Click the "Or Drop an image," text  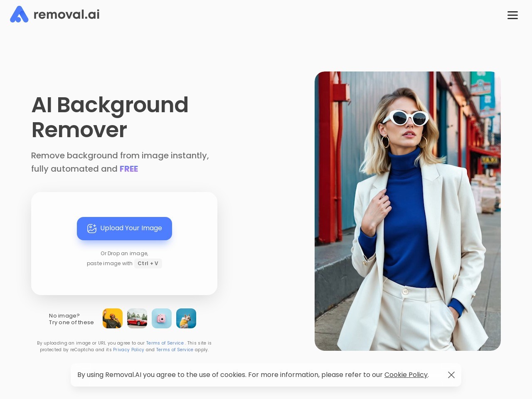pos(124,254)
